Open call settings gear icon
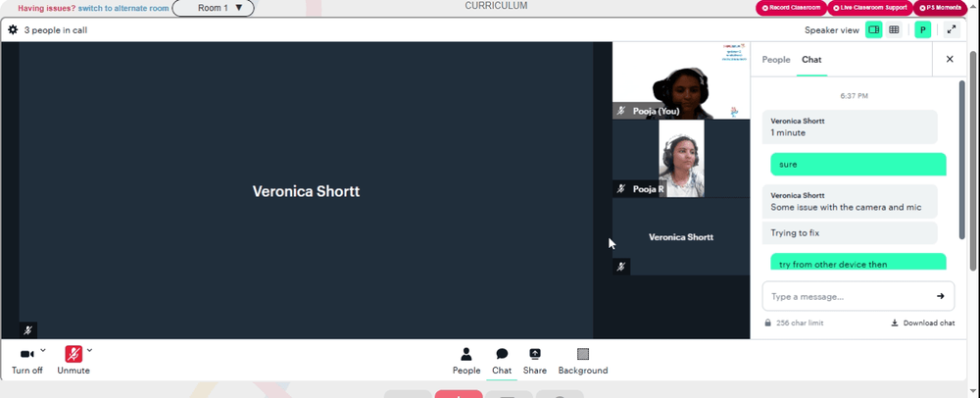Viewport: 980px width, 398px height. click(13, 29)
